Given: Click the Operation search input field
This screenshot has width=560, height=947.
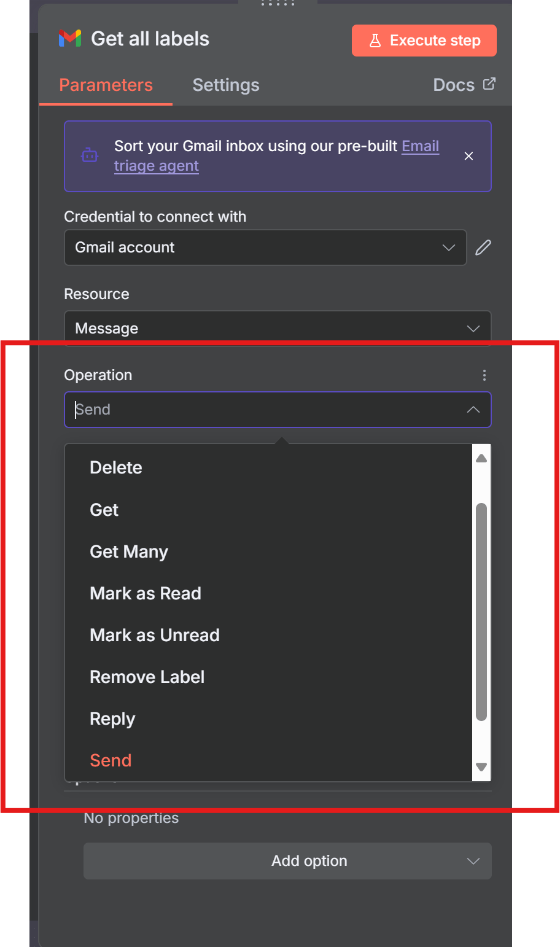Looking at the screenshot, I should [x=264, y=410].
